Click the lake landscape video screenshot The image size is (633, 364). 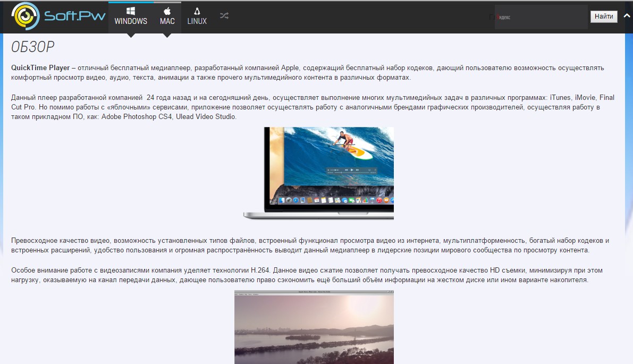[314, 327]
